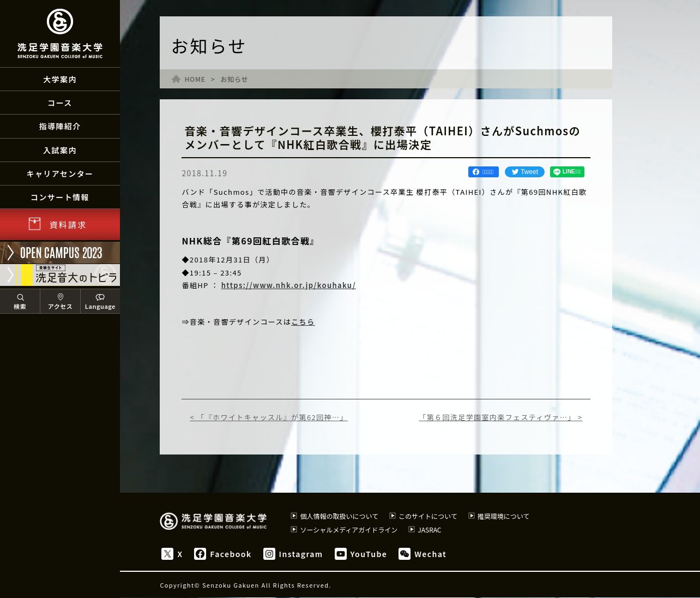Open the キャリアセンター menu item

coord(60,174)
